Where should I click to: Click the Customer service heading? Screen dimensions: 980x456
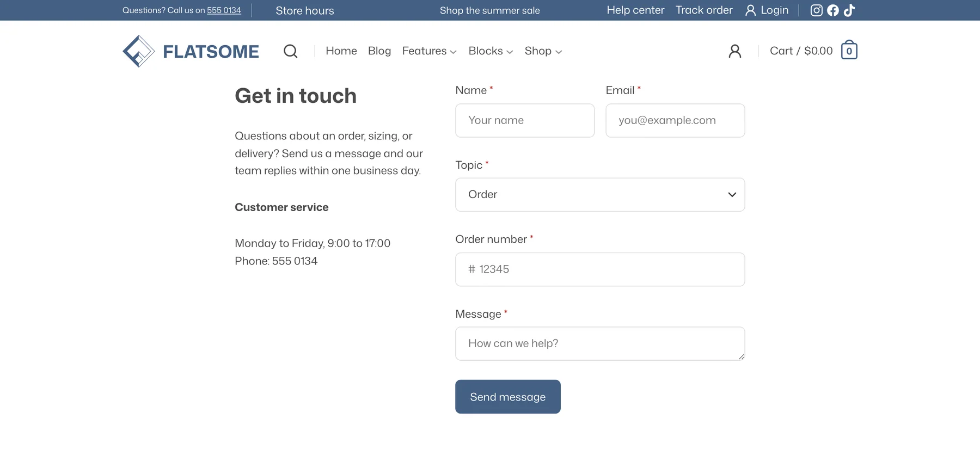pos(281,207)
